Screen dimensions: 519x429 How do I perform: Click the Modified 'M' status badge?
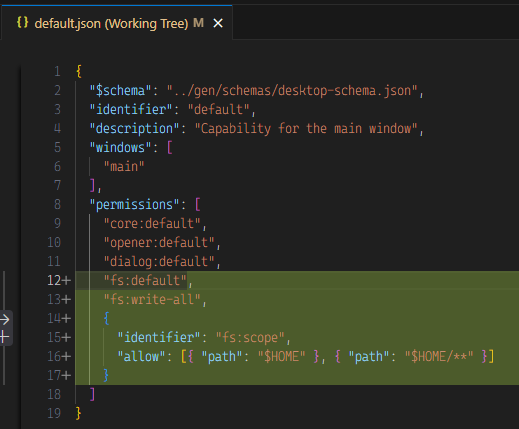(198, 23)
